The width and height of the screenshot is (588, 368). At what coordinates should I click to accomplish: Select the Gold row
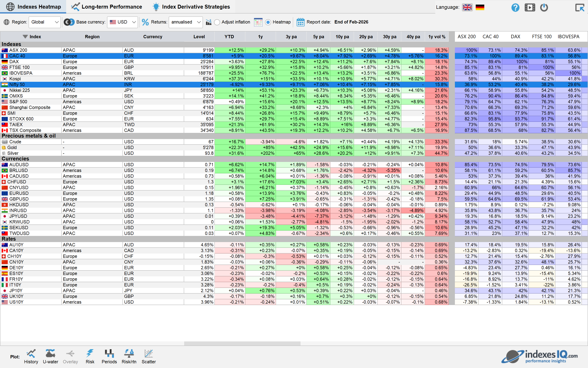(x=224, y=147)
